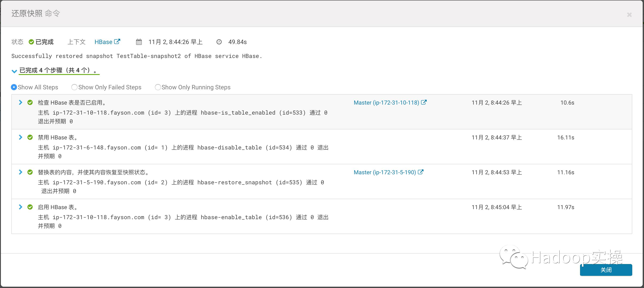
Task: Expand the 替换表的内容 restore snapshot step
Action: pos(20,172)
